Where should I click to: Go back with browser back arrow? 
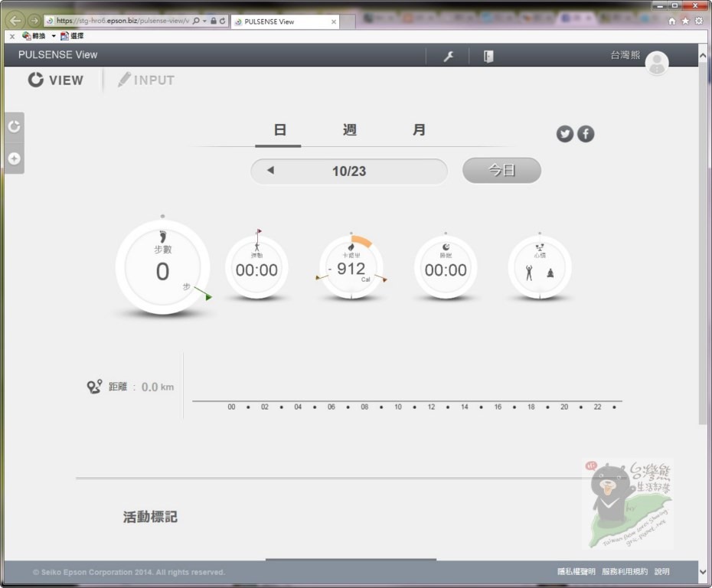pos(15,21)
